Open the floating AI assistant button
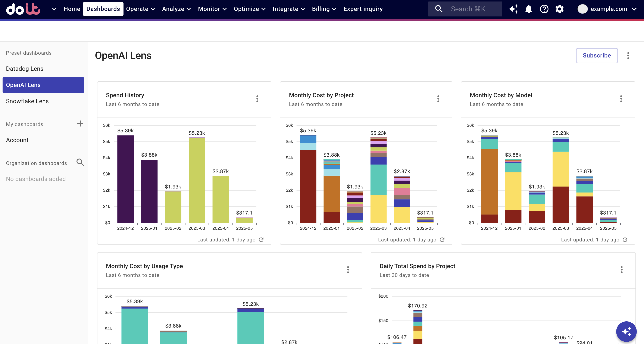Viewport: 644px width, 344px height. pos(626,331)
